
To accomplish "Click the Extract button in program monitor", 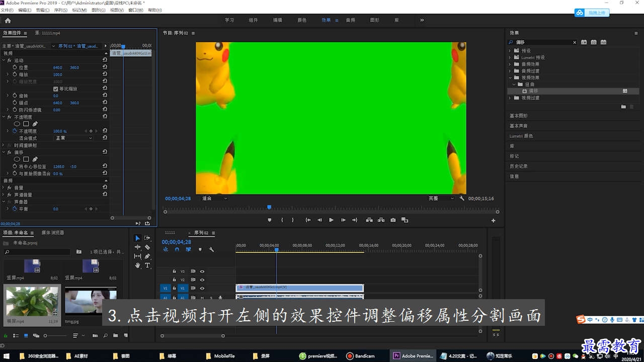I will 381,220.
